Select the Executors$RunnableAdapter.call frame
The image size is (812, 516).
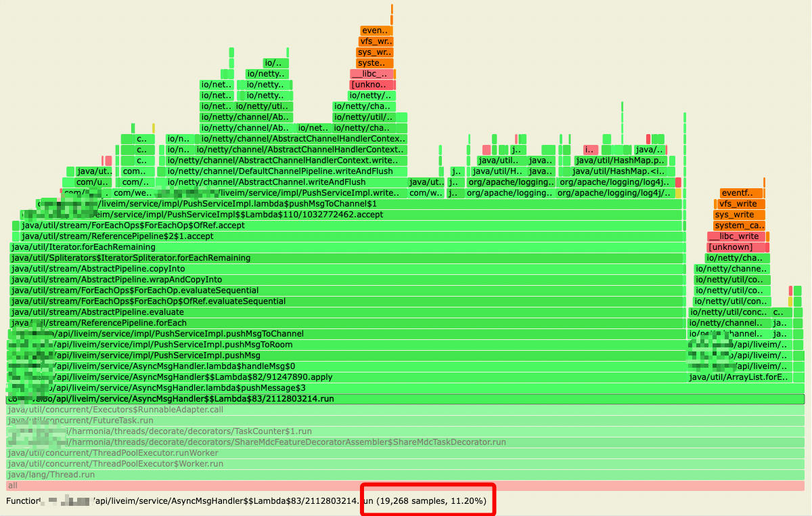coord(405,410)
